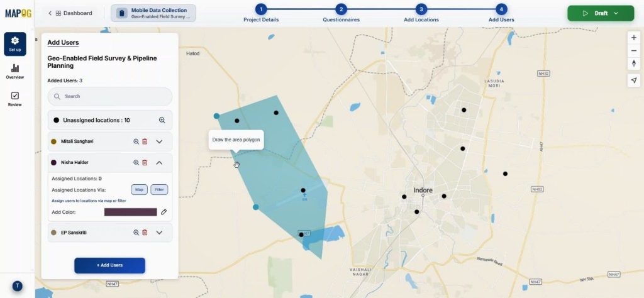
Task: Click the pencil icon to edit color
Action: click(x=164, y=212)
